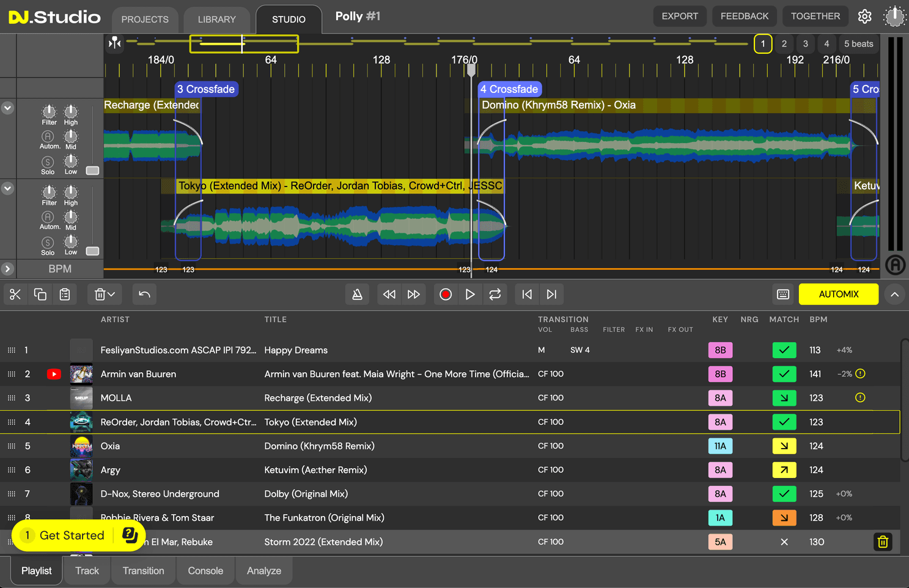
Task: Click EXPORT button
Action: click(x=680, y=17)
